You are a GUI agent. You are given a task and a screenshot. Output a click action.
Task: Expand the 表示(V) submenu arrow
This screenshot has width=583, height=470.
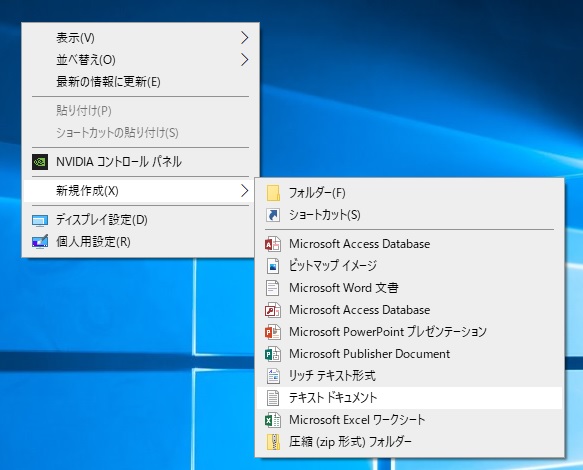point(244,38)
